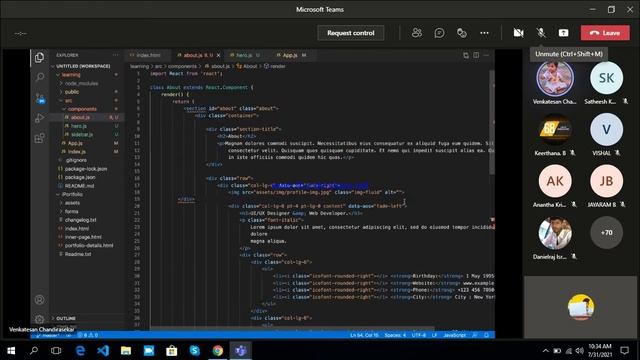The image size is (640, 360).
Task: Open VS Code Manage gear icon
Action: 40,319
